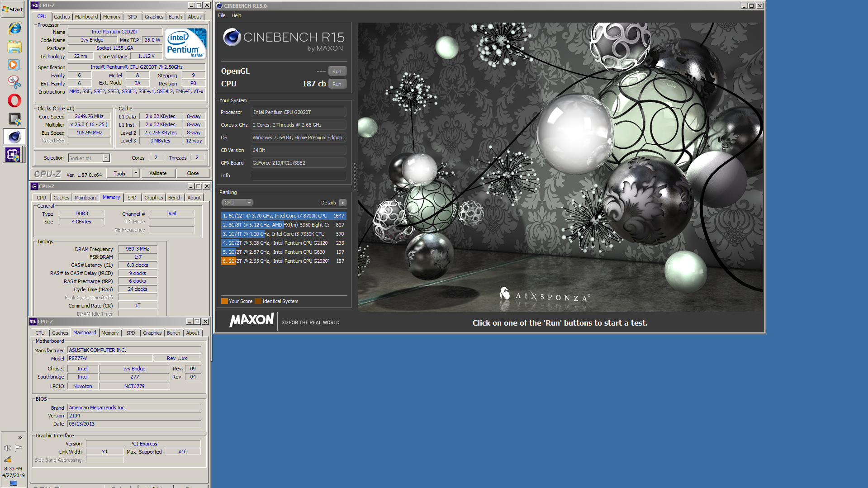Select ranking row Pentium G630 score 197
The height and width of the screenshot is (488, 868).
coord(284,252)
